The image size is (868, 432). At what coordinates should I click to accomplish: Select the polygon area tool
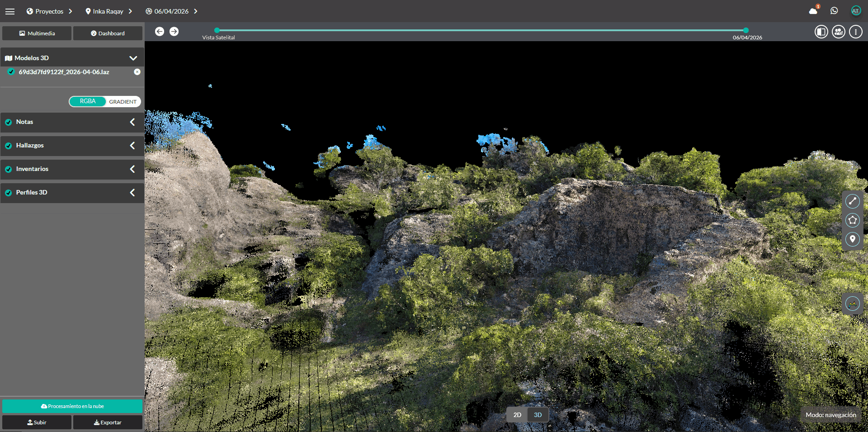point(852,220)
